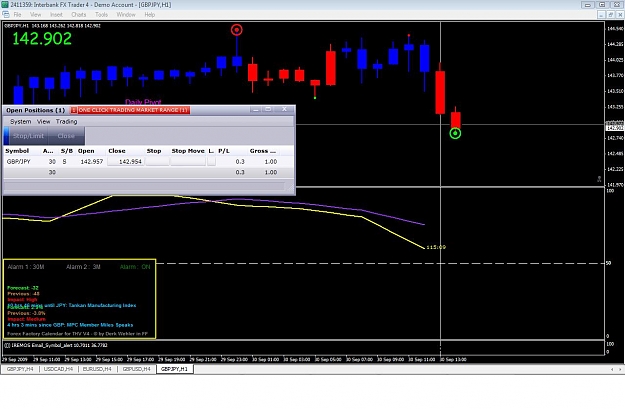625x409 pixels.
Task: Click the Alarm 1 : 30M label
Action: coord(26,267)
